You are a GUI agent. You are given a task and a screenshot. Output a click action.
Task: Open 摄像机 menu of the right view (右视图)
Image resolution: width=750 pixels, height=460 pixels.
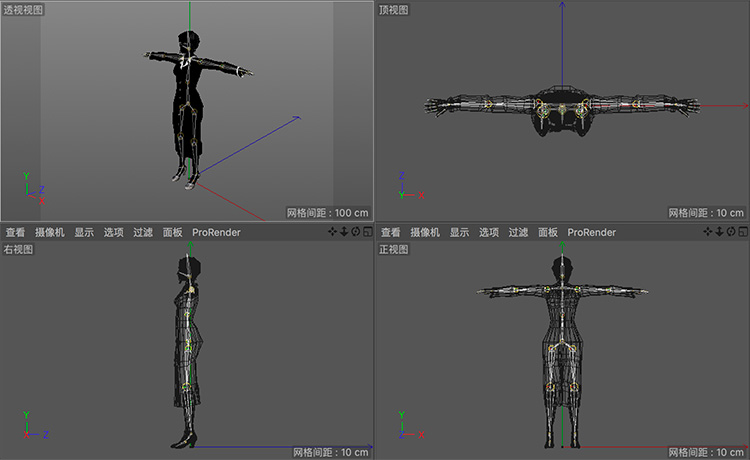[49, 232]
